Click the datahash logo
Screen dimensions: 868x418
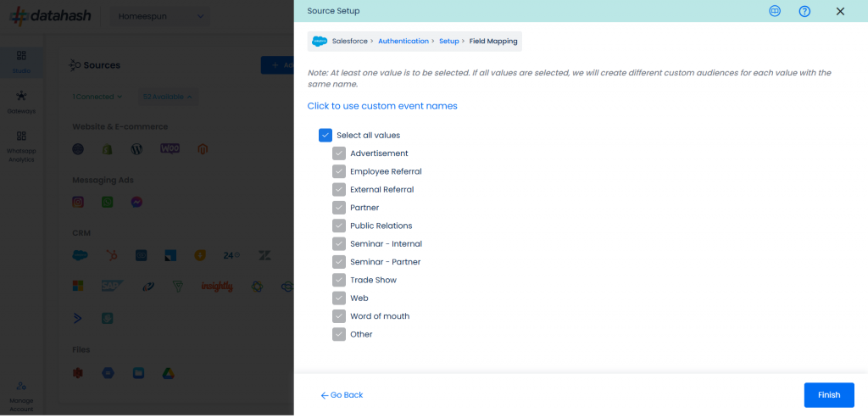[x=50, y=17]
